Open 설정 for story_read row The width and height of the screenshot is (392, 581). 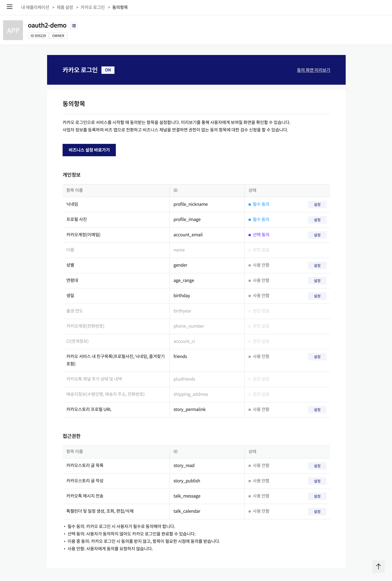317,466
